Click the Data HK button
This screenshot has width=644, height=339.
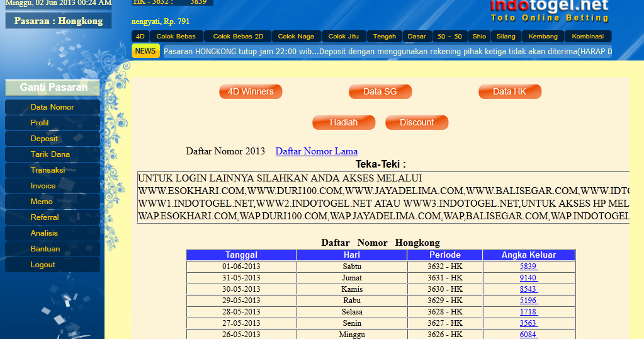510,91
